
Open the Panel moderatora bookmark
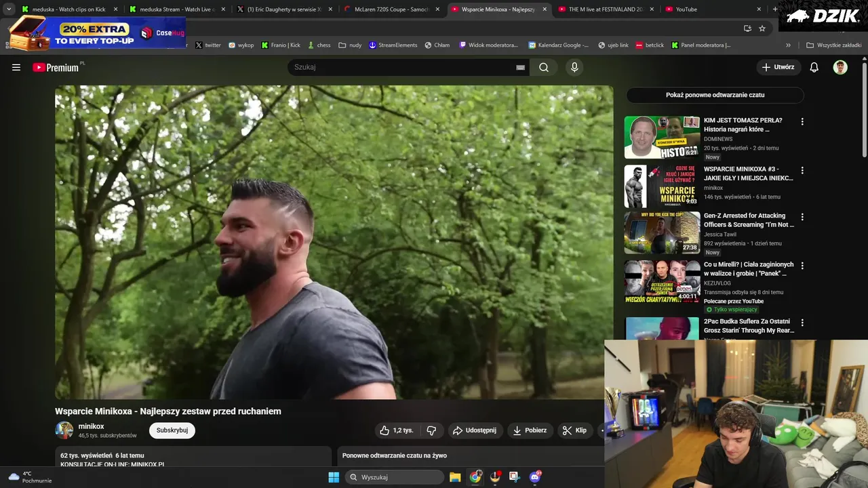pyautogui.click(x=701, y=45)
